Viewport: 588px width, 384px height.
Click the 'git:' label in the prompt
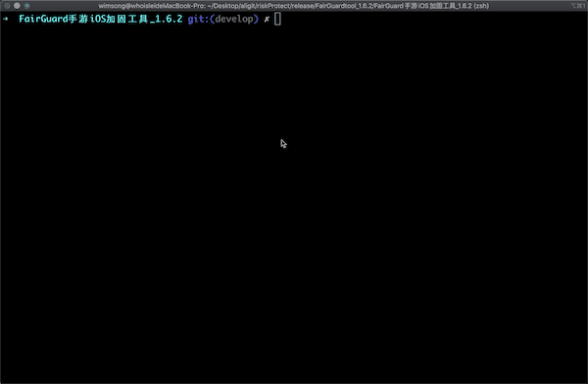tap(198, 20)
